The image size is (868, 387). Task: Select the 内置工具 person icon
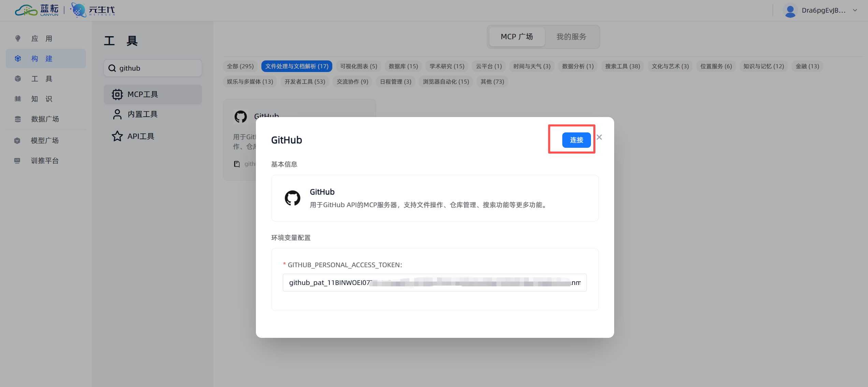pyautogui.click(x=117, y=114)
